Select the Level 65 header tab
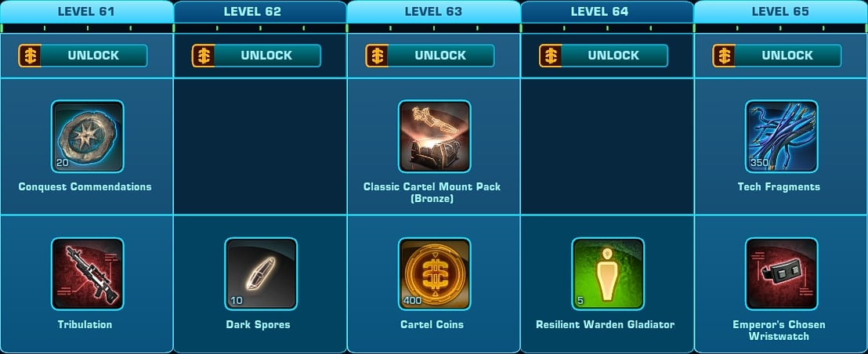This screenshot has height=354, width=868. point(780,12)
